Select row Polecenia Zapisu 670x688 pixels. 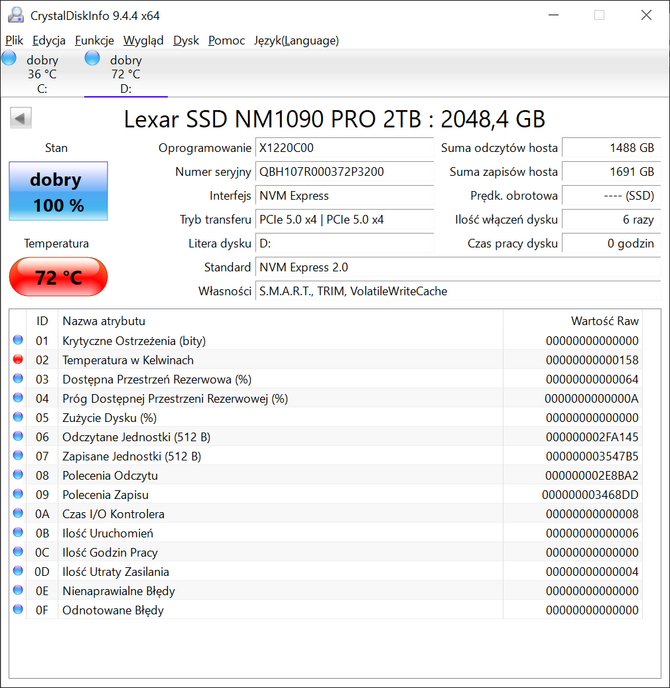click(x=326, y=494)
